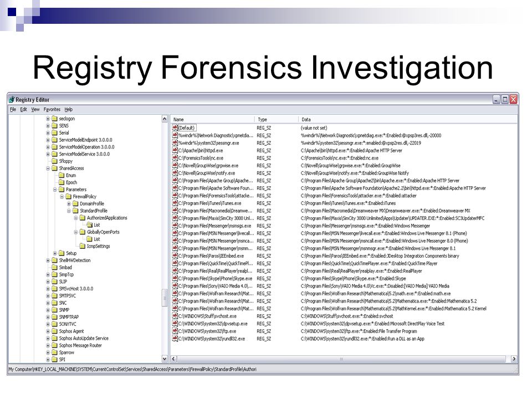
Task: Click the Epoch folder icon
Action: point(62,182)
